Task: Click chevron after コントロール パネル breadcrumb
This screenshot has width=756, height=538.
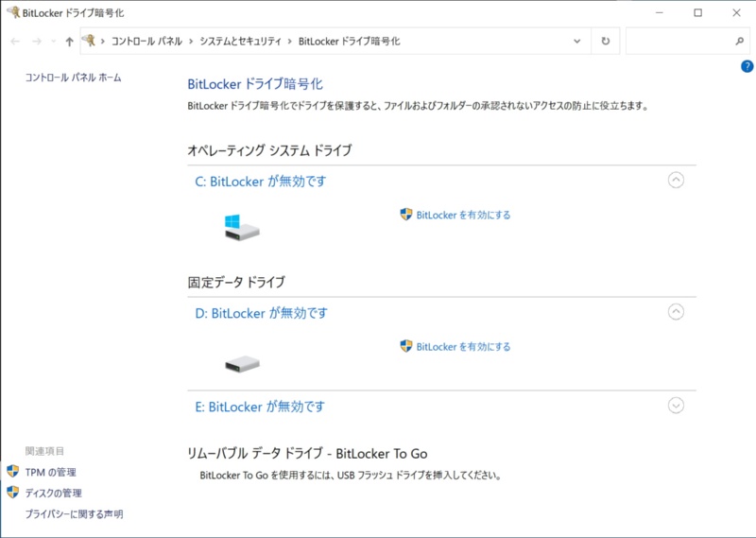Action: pyautogui.click(x=191, y=42)
